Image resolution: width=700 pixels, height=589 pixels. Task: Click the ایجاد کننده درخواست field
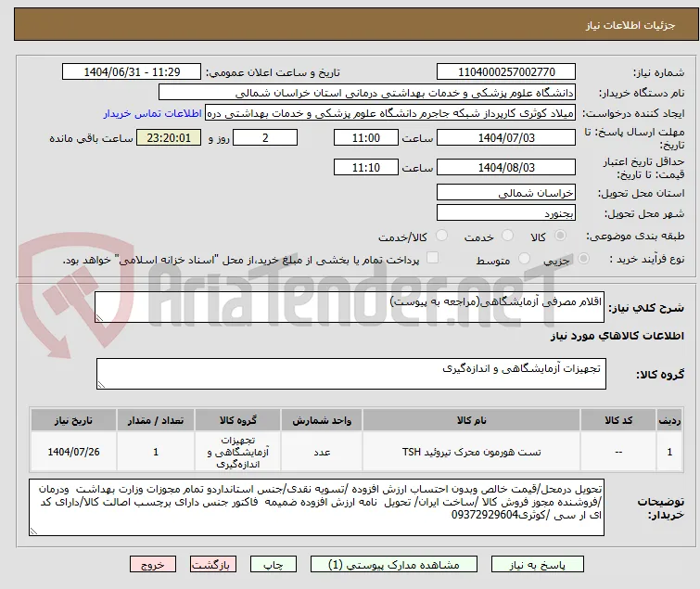pos(390,113)
